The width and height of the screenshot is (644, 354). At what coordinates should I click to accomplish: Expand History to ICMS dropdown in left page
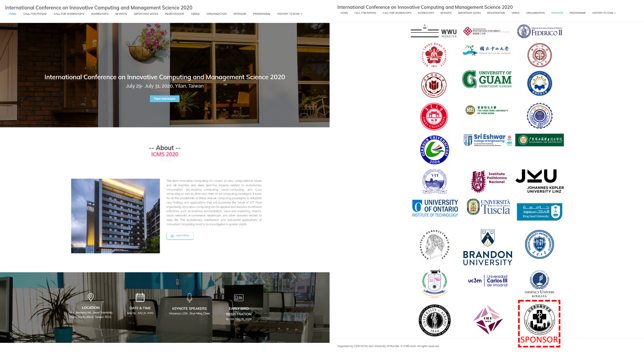(290, 14)
